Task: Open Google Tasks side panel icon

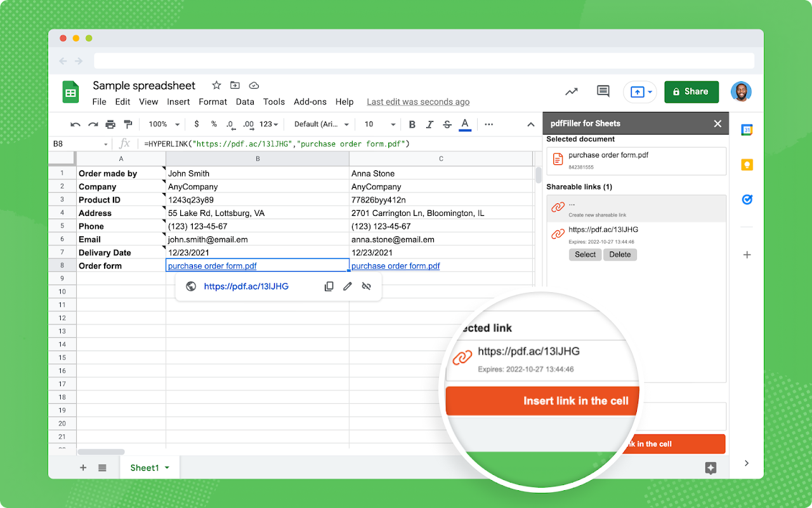Action: tap(747, 199)
